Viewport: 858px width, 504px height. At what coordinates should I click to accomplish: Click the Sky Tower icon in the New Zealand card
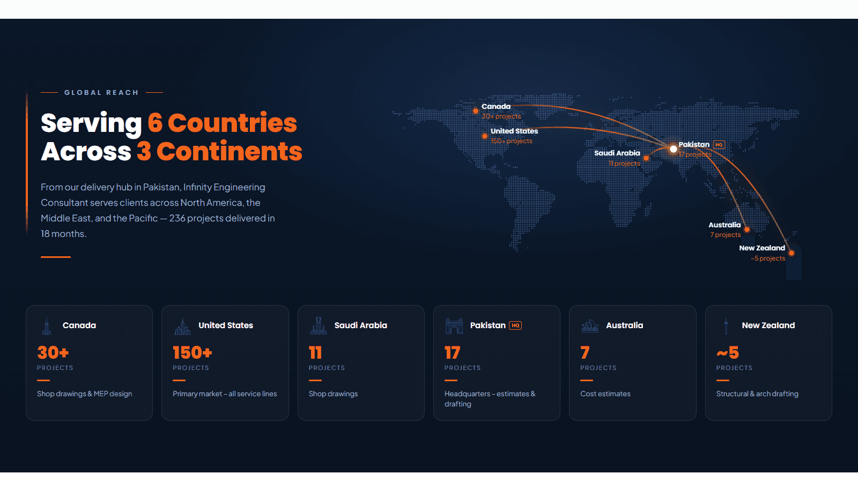point(726,325)
